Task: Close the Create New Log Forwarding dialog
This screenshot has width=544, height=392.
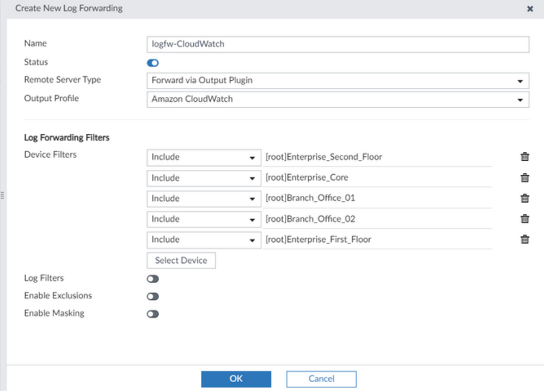Action: 530,9
